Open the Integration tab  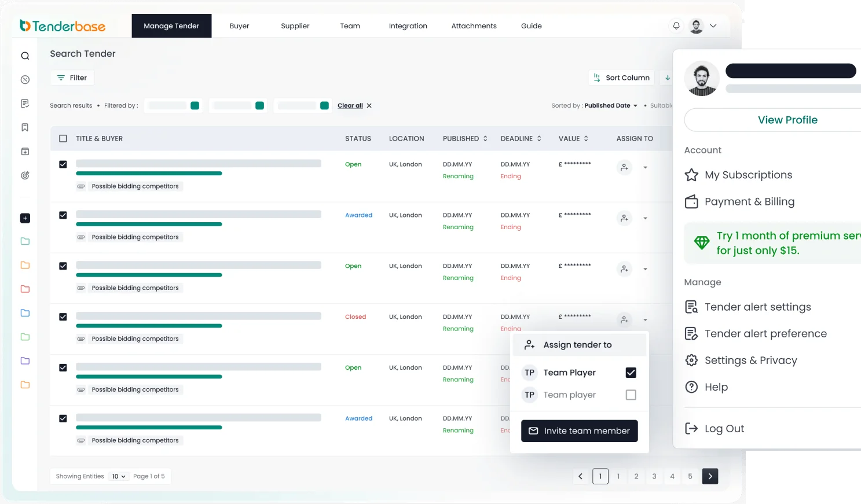408,26
